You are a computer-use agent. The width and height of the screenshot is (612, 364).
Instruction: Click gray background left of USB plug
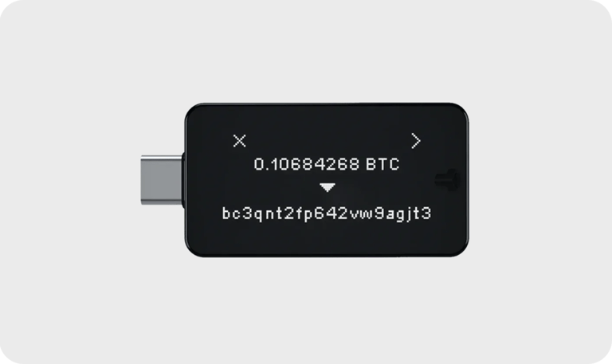[70, 180]
